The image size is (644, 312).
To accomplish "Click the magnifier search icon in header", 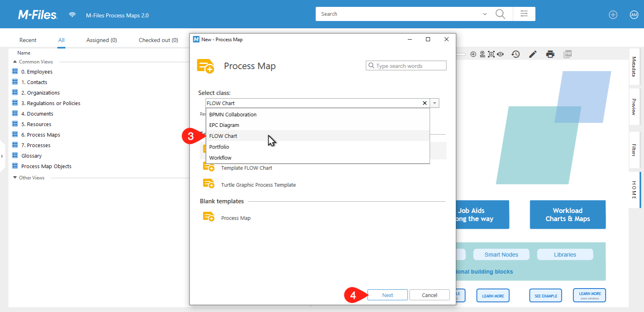I will click(x=500, y=14).
